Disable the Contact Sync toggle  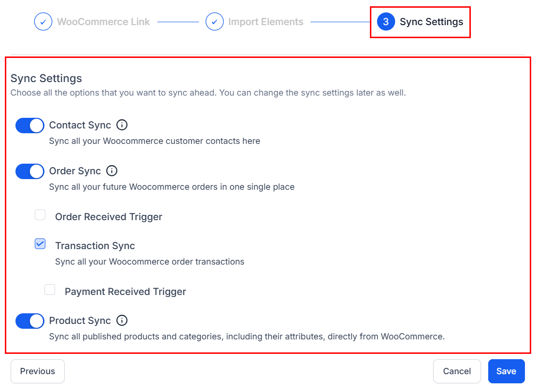pos(30,126)
